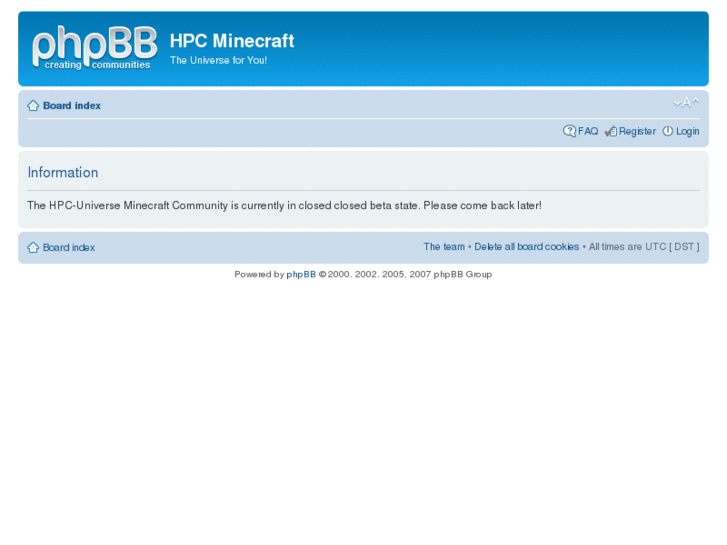The width and height of the screenshot is (727, 545).
Task: Click Delete all board cookies
Action: pyautogui.click(x=526, y=247)
